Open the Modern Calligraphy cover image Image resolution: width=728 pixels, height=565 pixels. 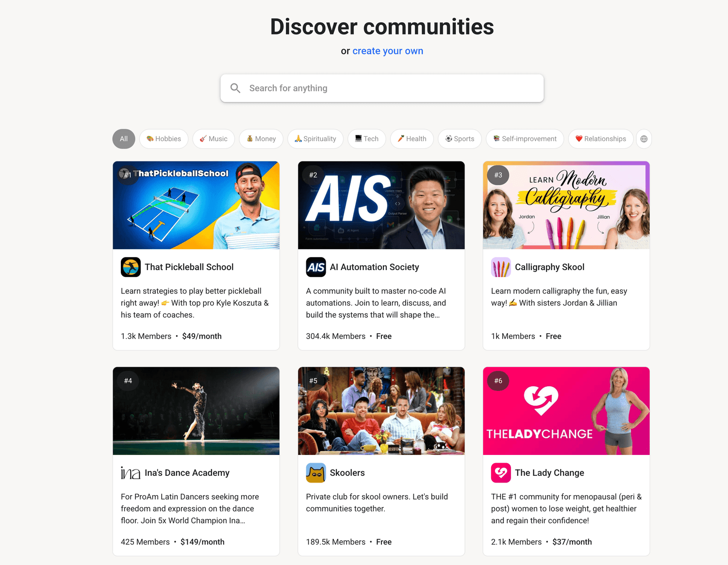coord(566,205)
